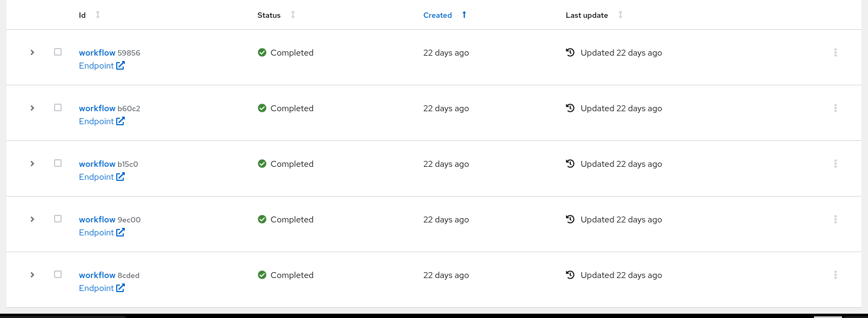Click sort icon next to Last update column

(620, 15)
